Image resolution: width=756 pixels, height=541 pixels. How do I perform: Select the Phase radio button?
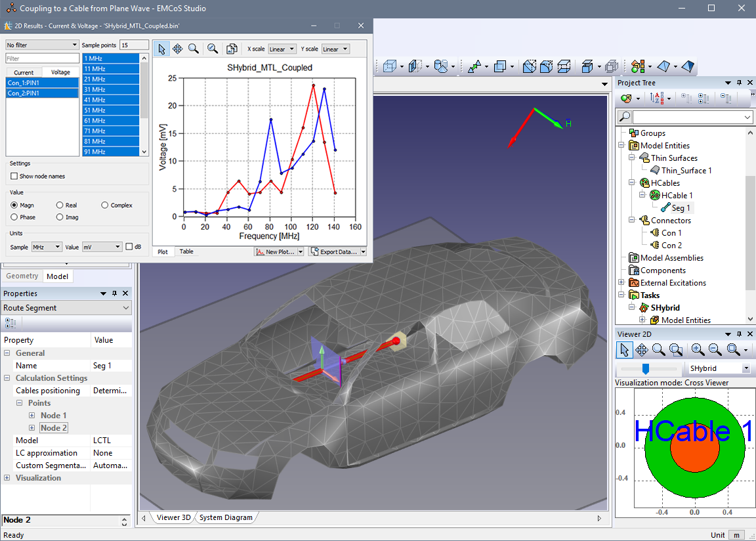pos(14,217)
